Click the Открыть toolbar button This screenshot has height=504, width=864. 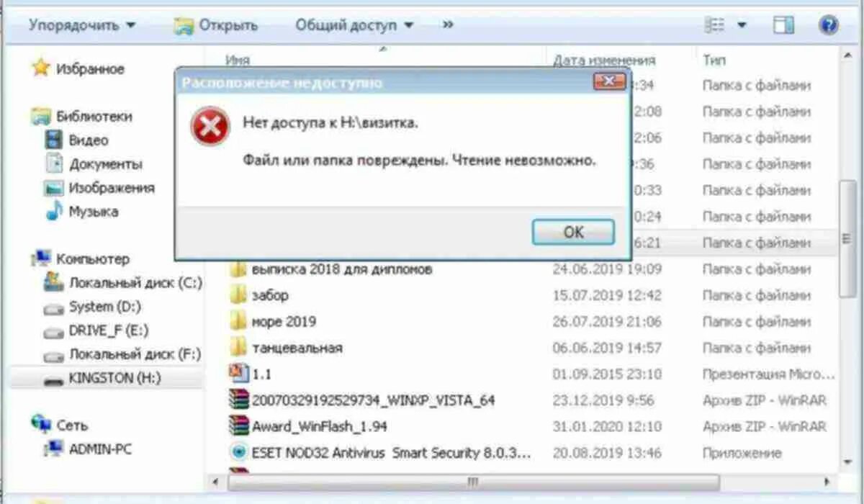tap(215, 25)
